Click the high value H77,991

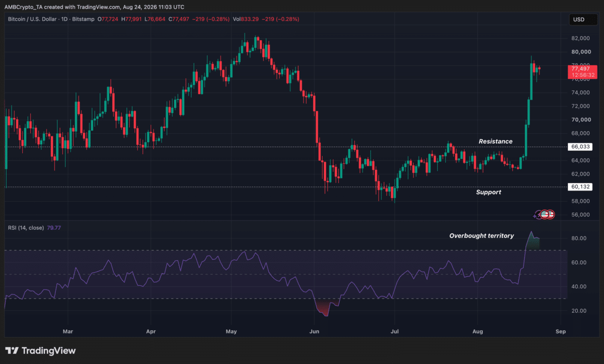pos(132,19)
